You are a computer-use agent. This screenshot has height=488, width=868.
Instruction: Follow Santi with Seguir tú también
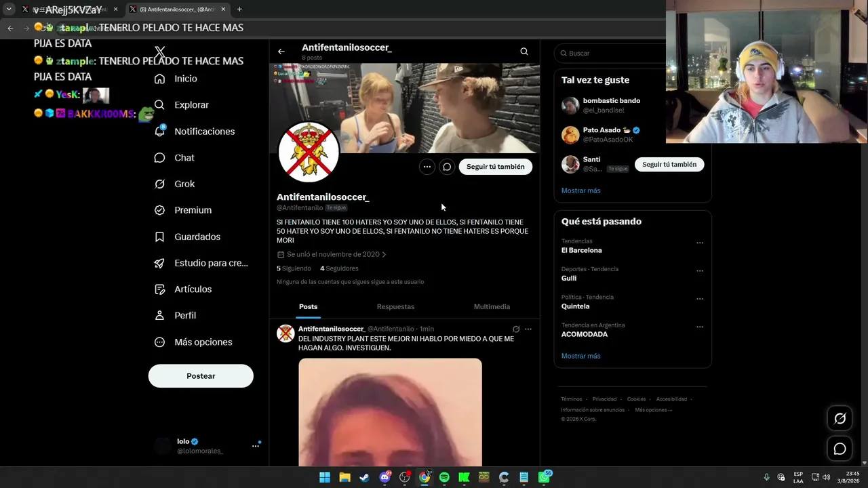tap(669, 165)
